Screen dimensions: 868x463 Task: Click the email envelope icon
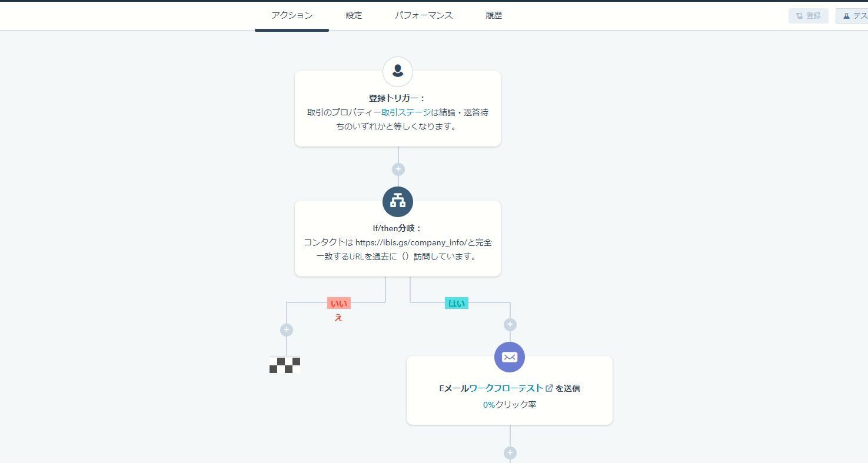510,357
